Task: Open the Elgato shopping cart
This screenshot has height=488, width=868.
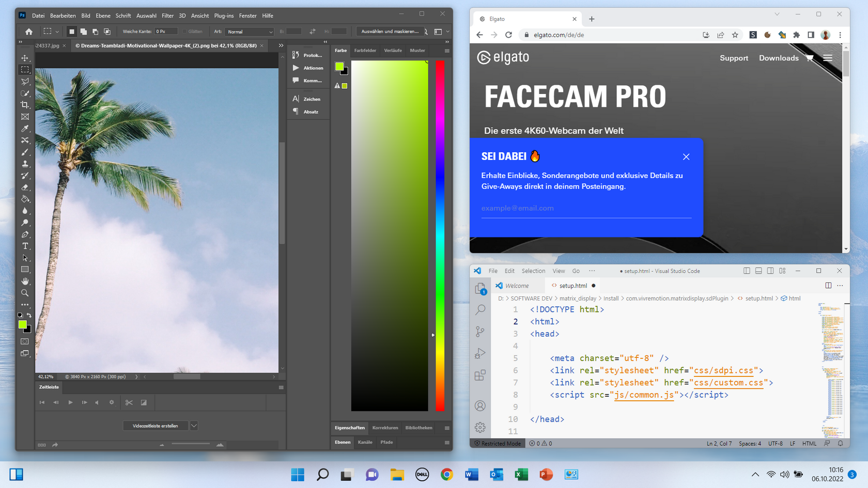Action: pyautogui.click(x=809, y=58)
